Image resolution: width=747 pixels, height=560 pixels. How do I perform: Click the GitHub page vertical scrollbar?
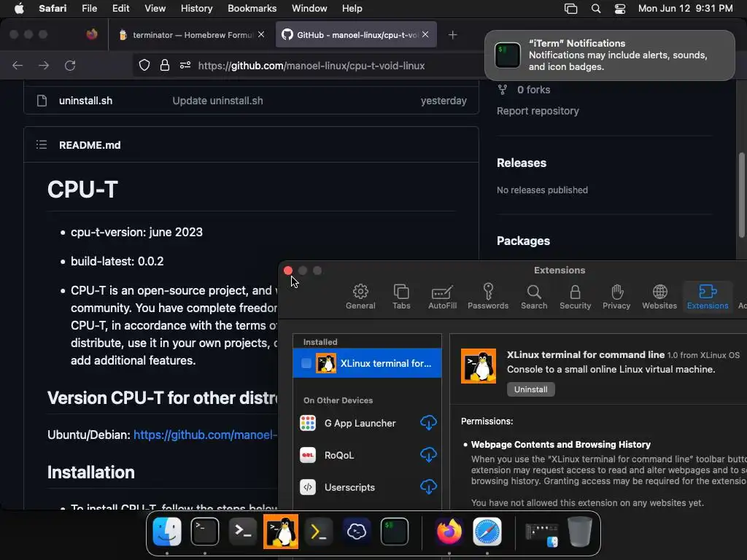tap(741, 194)
